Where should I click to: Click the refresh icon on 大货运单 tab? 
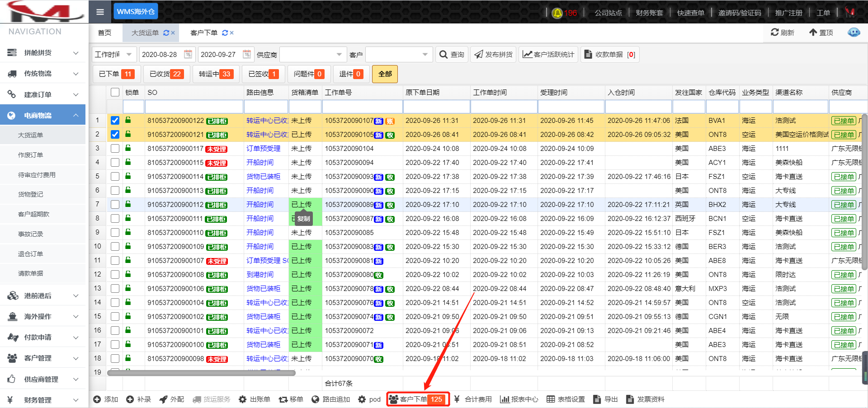166,33
